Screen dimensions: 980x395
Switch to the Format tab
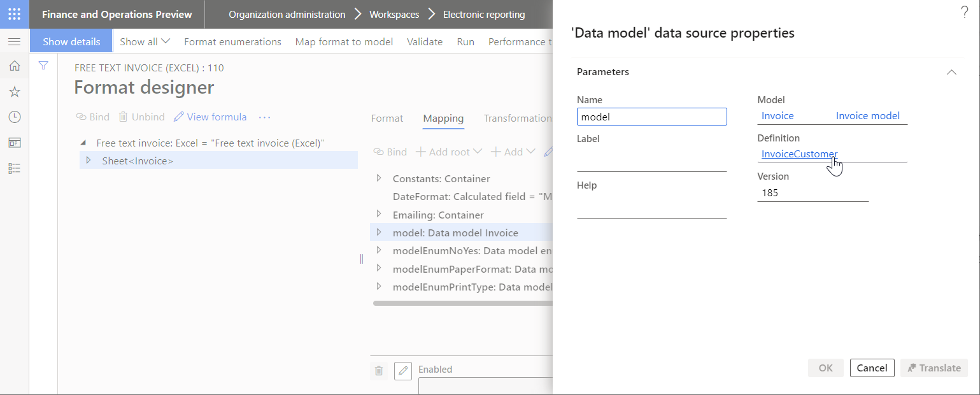point(387,118)
